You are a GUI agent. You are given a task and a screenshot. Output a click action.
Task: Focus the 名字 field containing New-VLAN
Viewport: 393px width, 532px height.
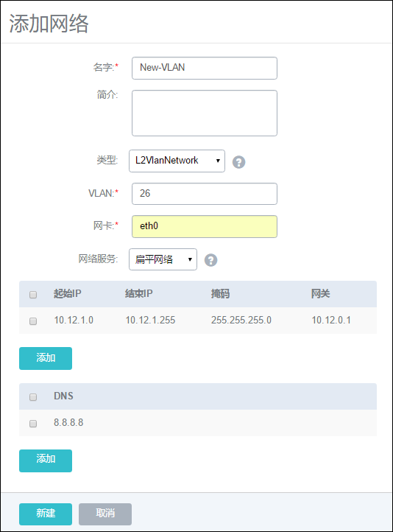(205, 69)
